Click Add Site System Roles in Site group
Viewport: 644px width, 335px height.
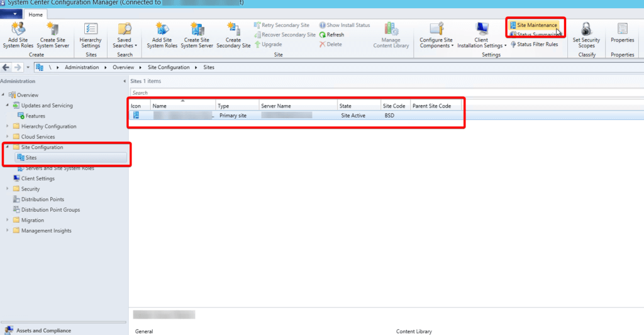tap(162, 35)
